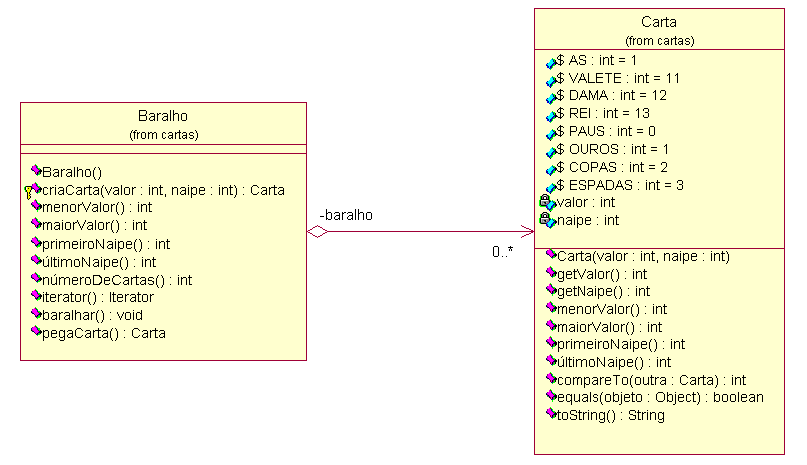Click the icon beside getValor()
This screenshot has height=465, width=807.
pos(551,272)
